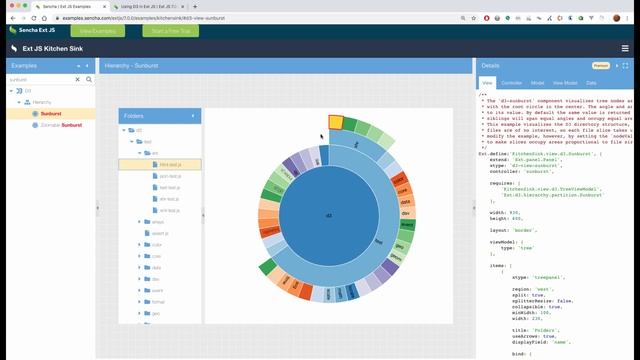Click the Zoomable Sunburst node icon

[35, 125]
